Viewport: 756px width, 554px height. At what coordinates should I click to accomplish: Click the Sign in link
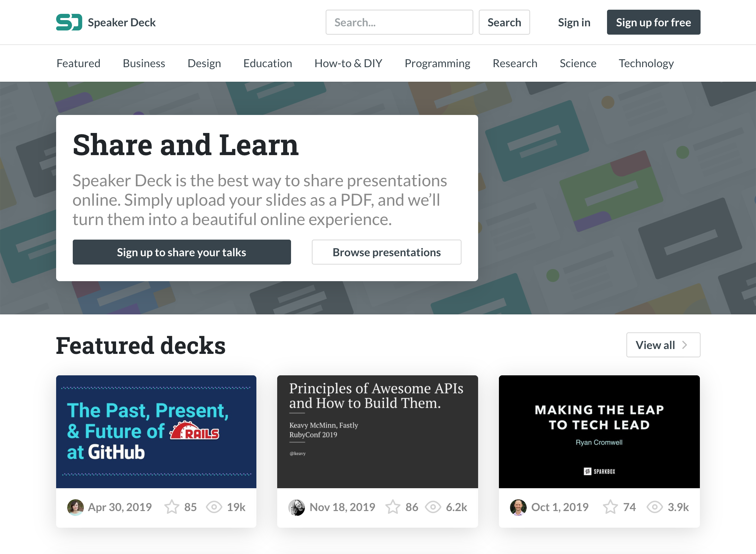click(574, 22)
